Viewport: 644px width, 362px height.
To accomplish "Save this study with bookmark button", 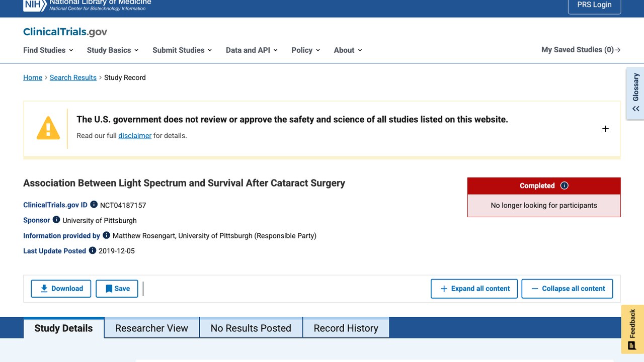I will pyautogui.click(x=117, y=289).
